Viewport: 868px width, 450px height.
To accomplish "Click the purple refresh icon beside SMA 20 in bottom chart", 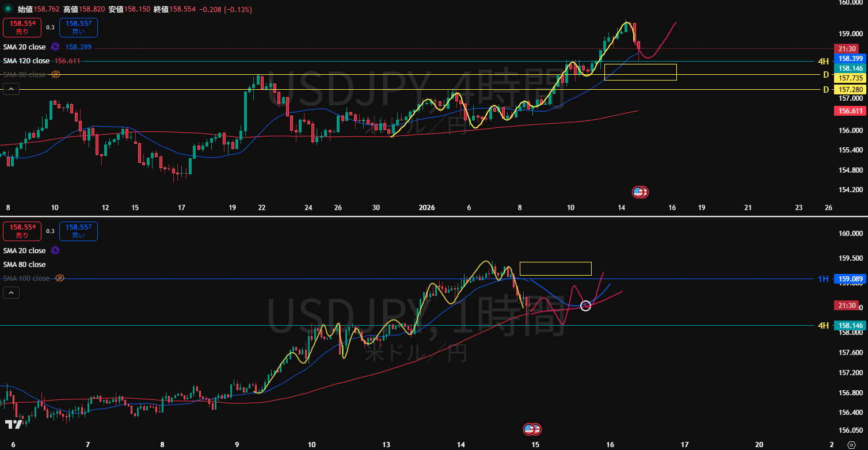I will pyautogui.click(x=55, y=250).
